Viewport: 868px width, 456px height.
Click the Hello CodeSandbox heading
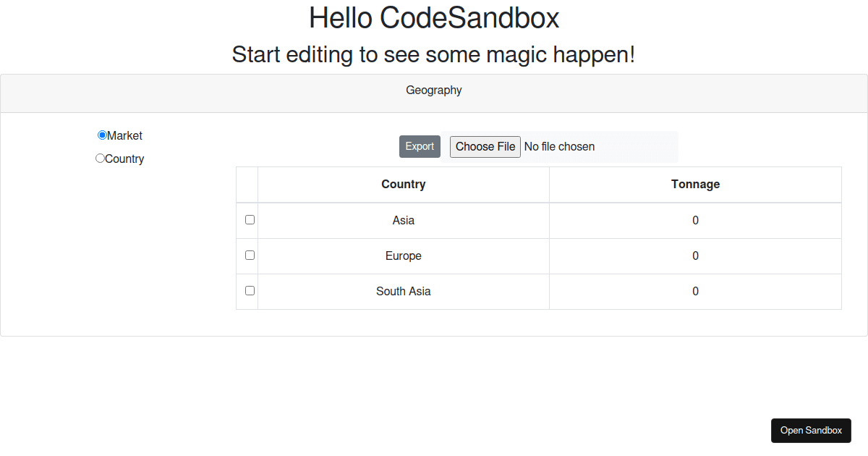tap(434, 17)
